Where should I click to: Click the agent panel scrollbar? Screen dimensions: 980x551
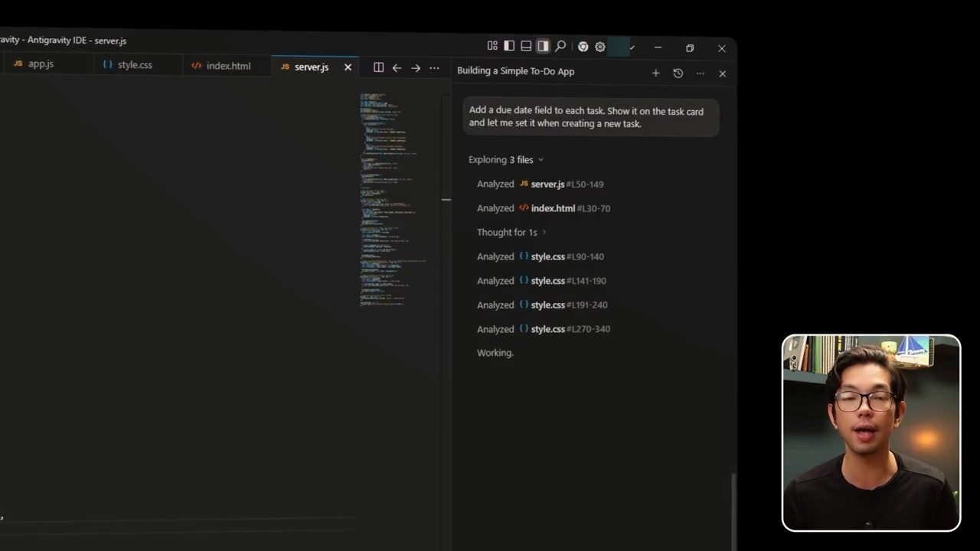tap(733, 510)
